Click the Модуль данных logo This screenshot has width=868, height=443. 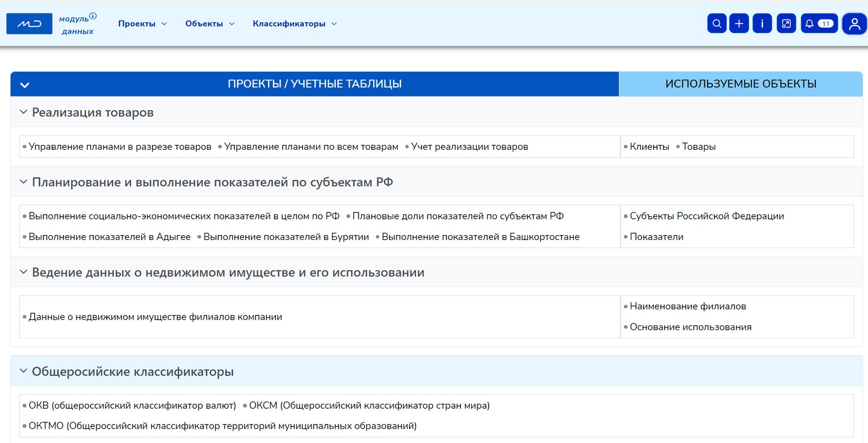pyautogui.click(x=29, y=24)
